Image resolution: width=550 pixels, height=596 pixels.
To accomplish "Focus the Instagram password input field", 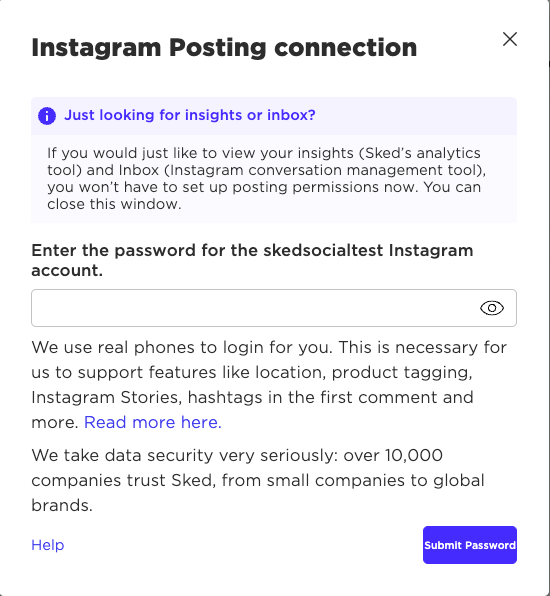I will [x=274, y=308].
